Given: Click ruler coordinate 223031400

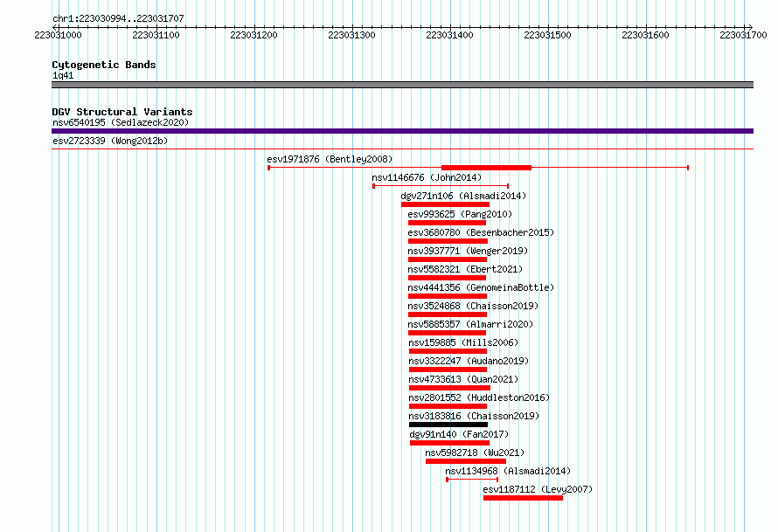Looking at the screenshot, I should (449, 35).
